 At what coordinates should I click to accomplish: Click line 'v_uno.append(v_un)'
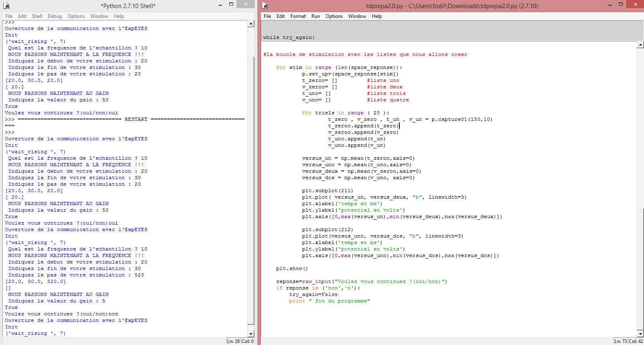click(357, 145)
